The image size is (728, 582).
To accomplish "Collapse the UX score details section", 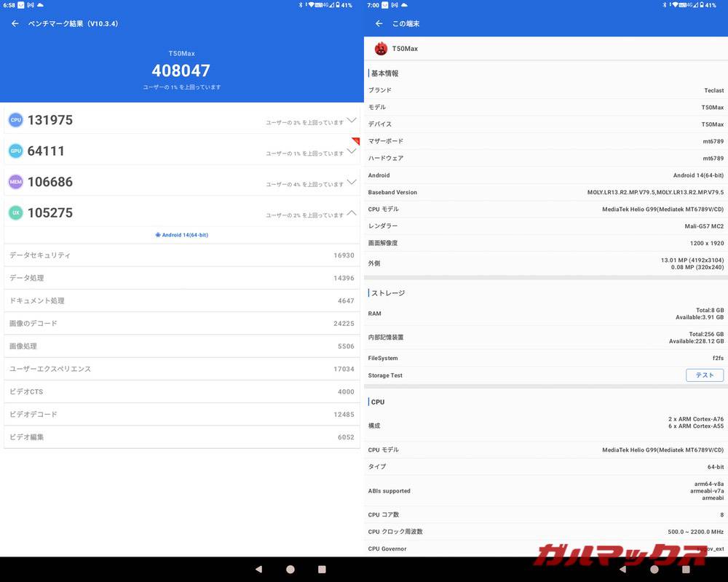I will (x=352, y=214).
